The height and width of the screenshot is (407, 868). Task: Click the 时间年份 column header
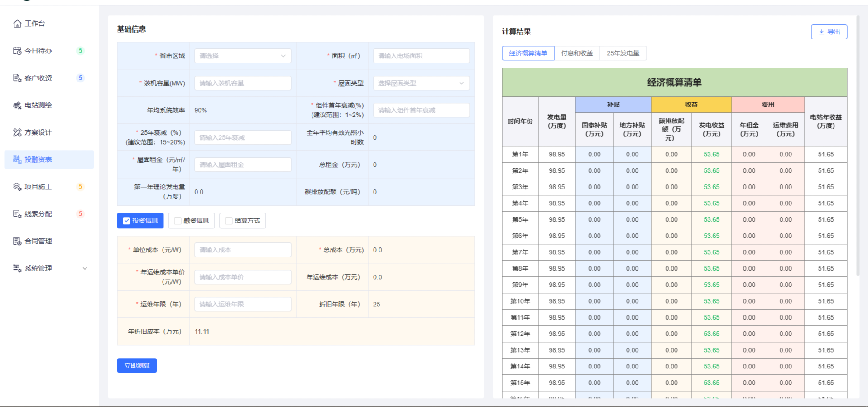pyautogui.click(x=520, y=121)
